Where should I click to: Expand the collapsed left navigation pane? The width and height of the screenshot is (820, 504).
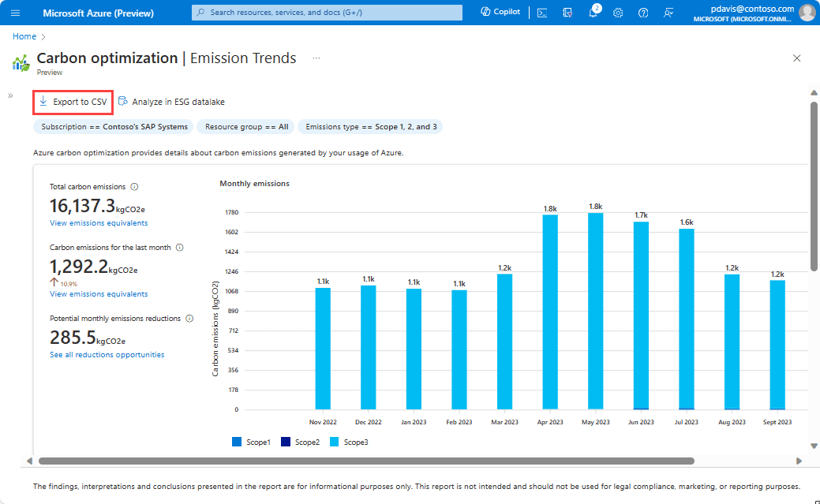point(10,95)
